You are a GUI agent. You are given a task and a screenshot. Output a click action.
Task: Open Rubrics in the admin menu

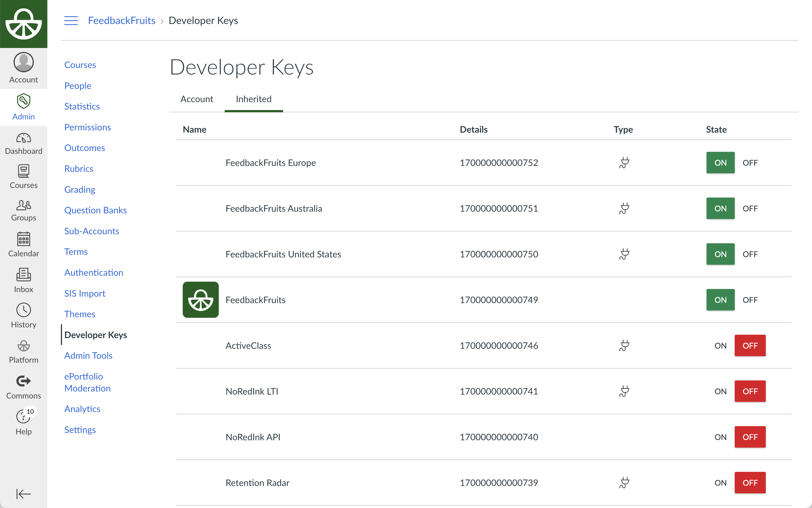coord(79,169)
